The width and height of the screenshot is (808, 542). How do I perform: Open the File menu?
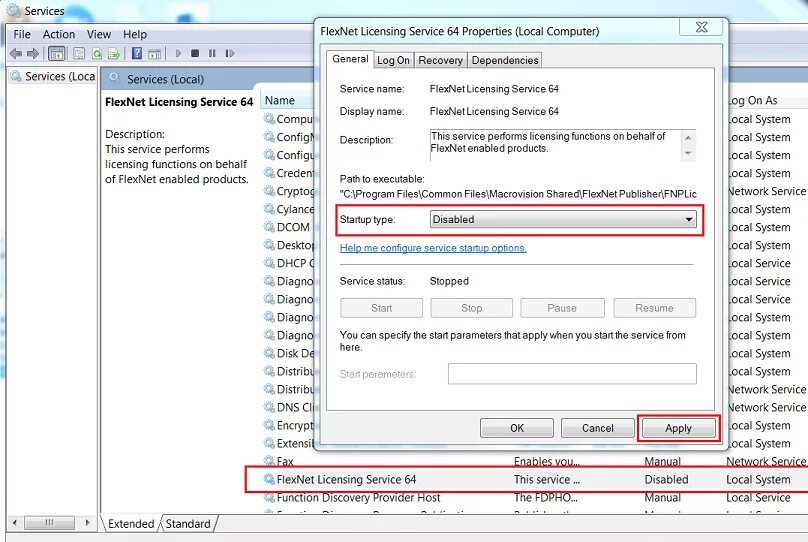coord(22,34)
